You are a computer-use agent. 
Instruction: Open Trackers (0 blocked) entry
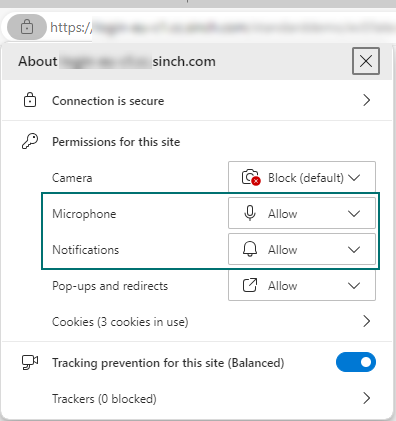pyautogui.click(x=104, y=399)
